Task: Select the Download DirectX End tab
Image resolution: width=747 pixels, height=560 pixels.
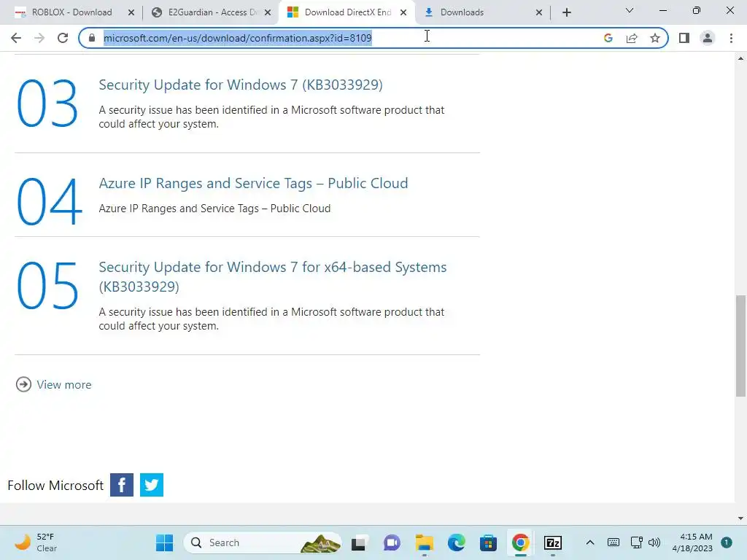Action: tap(347, 12)
